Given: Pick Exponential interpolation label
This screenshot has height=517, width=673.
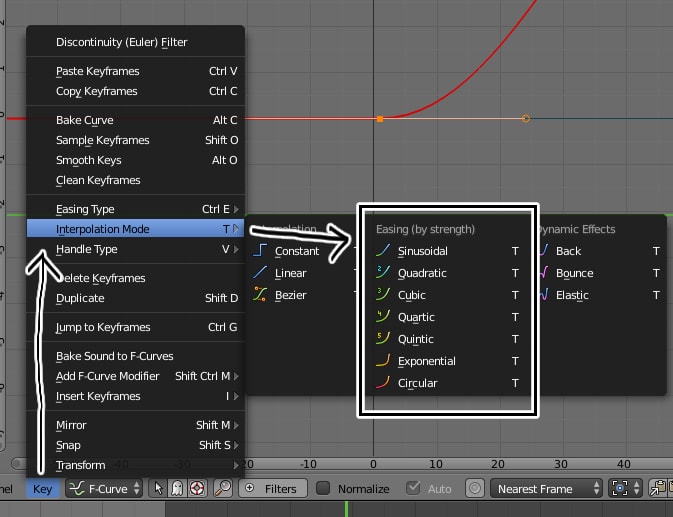Looking at the screenshot, I should 427,361.
